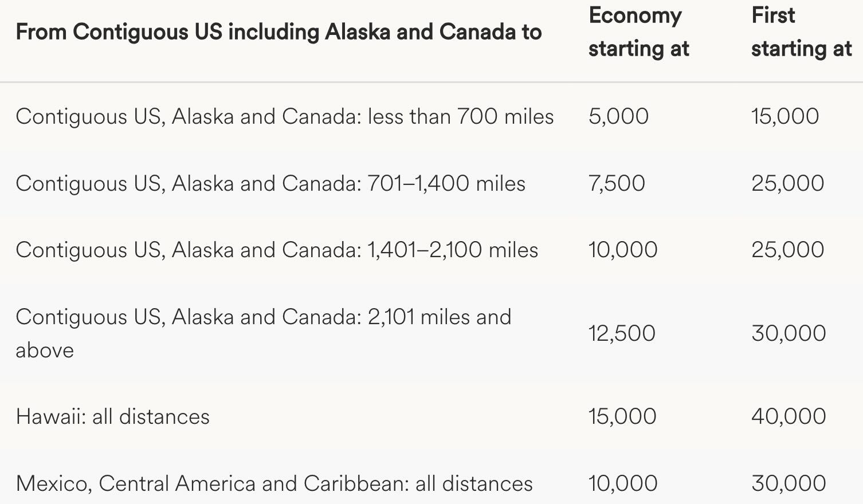Click 25,000 first value for 701–1,400 miles
This screenshot has height=504, width=863.
click(x=787, y=183)
